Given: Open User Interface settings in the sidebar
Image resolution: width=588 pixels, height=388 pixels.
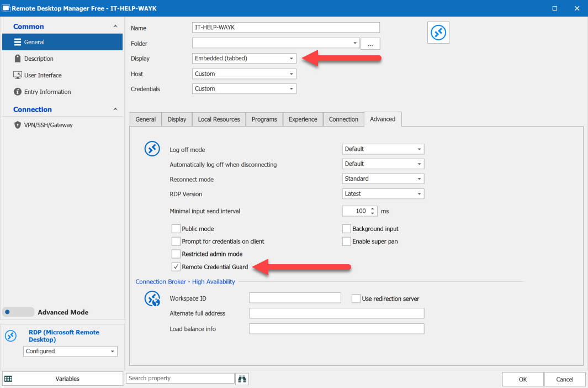Looking at the screenshot, I should coord(43,75).
